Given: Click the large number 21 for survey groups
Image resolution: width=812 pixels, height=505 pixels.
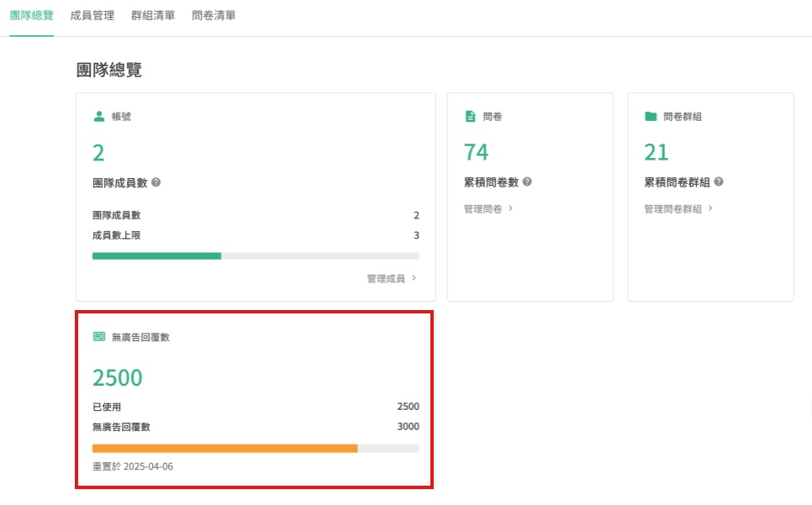Looking at the screenshot, I should click(x=656, y=152).
